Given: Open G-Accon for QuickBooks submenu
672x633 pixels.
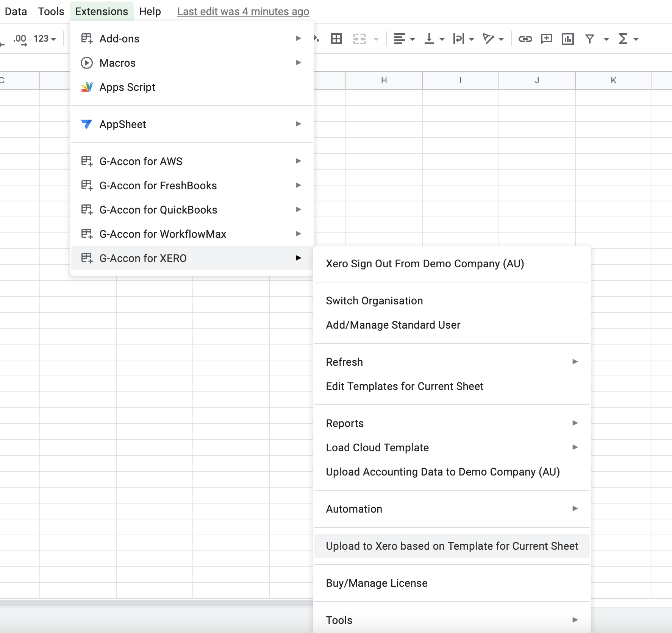Looking at the screenshot, I should click(x=192, y=210).
